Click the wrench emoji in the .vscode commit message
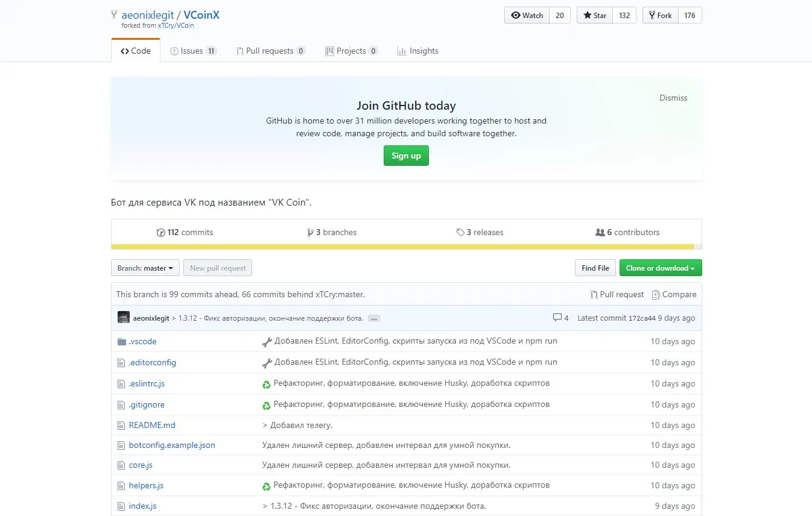Viewport: 812px width, 516px height. [x=267, y=342]
